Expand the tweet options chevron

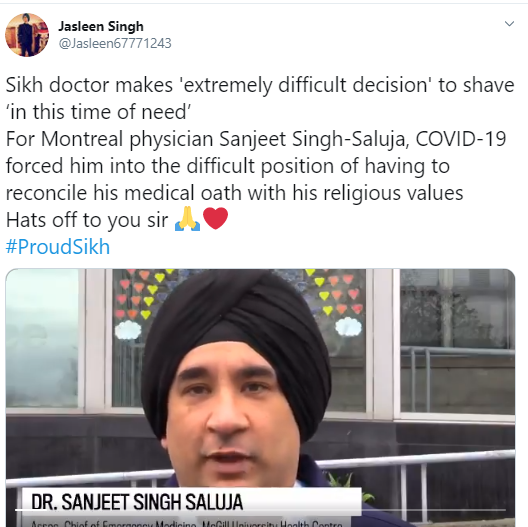(x=509, y=24)
